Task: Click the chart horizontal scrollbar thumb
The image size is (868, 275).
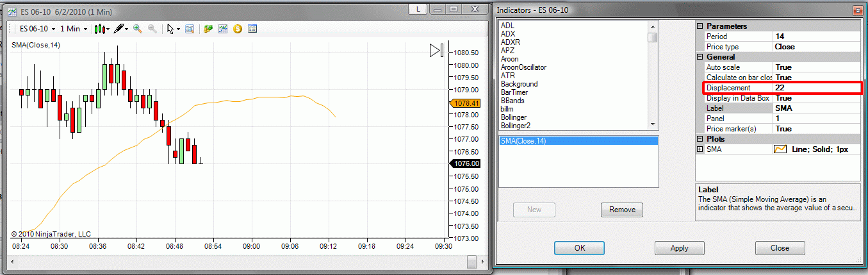Action: tap(471, 262)
